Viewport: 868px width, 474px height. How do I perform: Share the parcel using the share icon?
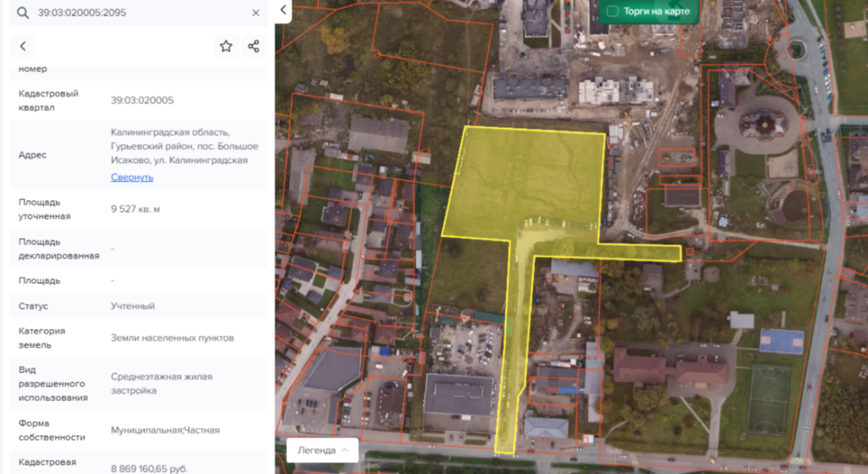(x=253, y=47)
